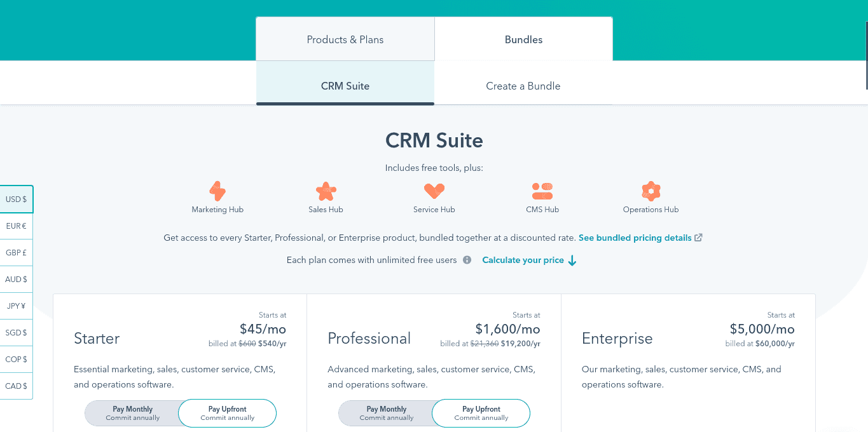Click the $1,600/mo Professional price
The height and width of the screenshot is (432, 868).
click(507, 329)
